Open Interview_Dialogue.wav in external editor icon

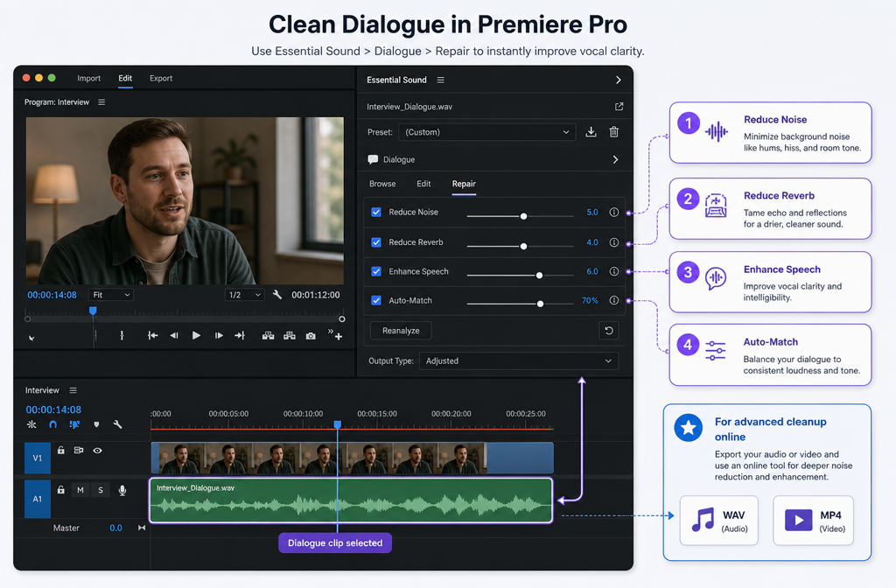[619, 106]
